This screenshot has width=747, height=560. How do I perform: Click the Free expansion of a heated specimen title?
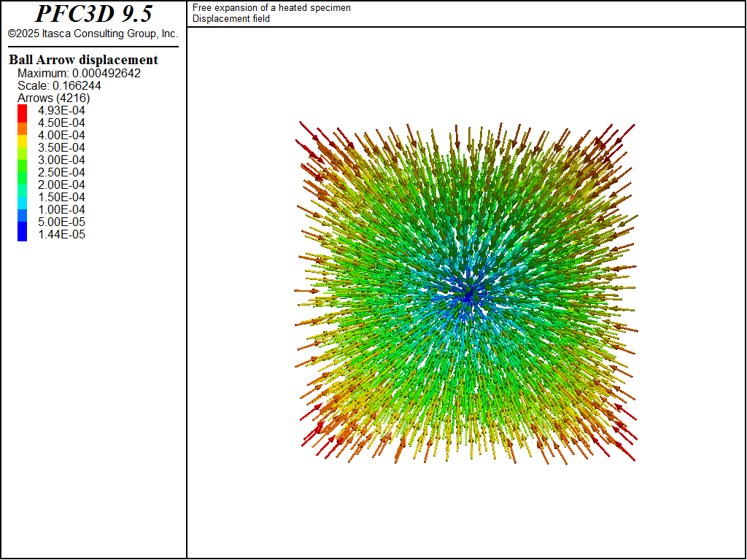[271, 8]
